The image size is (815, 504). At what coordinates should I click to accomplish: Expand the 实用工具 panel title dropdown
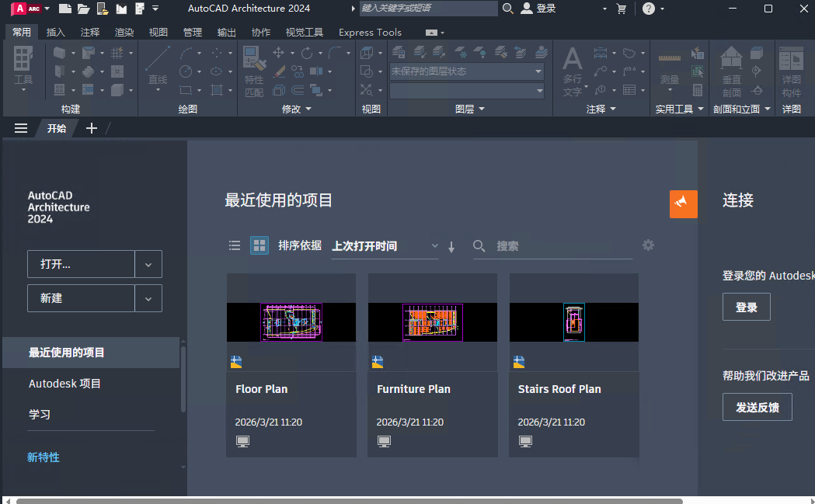click(x=700, y=109)
